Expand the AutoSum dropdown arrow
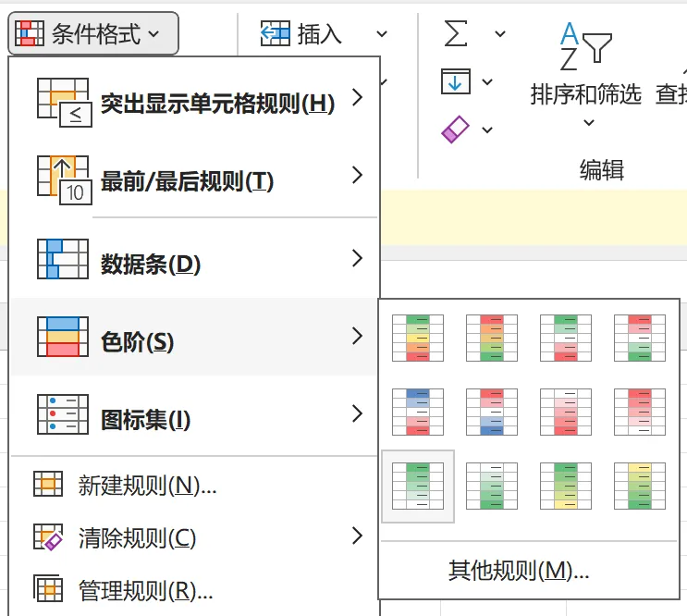 tap(499, 34)
